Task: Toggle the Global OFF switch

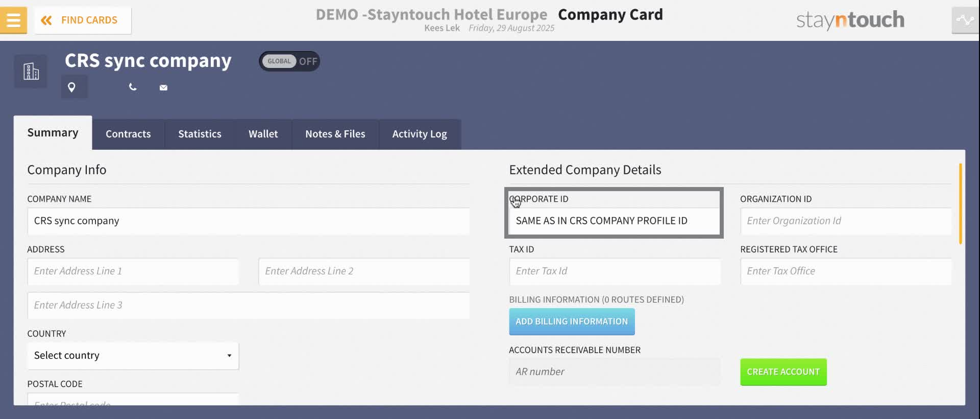Action: coord(289,61)
